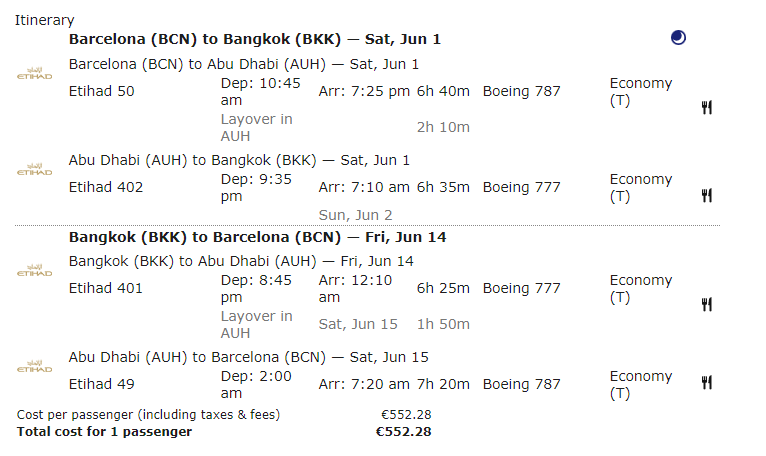Click the Etihad logo beside flight Etihad 50

[35, 75]
